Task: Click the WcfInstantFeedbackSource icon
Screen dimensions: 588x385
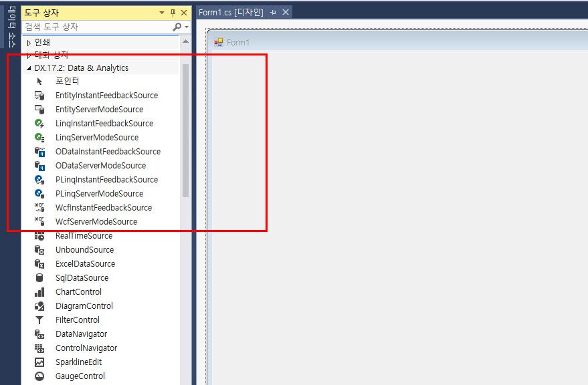Action: (39, 207)
